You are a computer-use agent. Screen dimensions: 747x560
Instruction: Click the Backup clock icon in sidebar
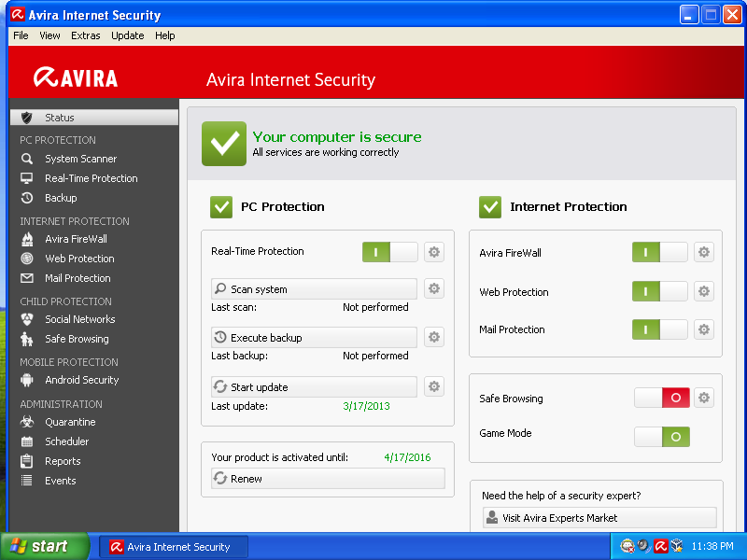coord(27,198)
